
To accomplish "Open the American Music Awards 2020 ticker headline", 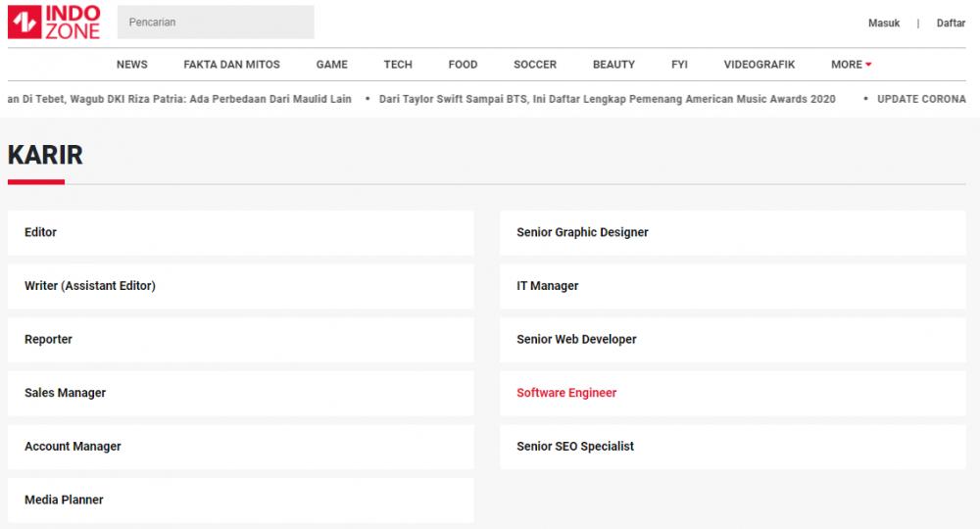I will coord(607,99).
